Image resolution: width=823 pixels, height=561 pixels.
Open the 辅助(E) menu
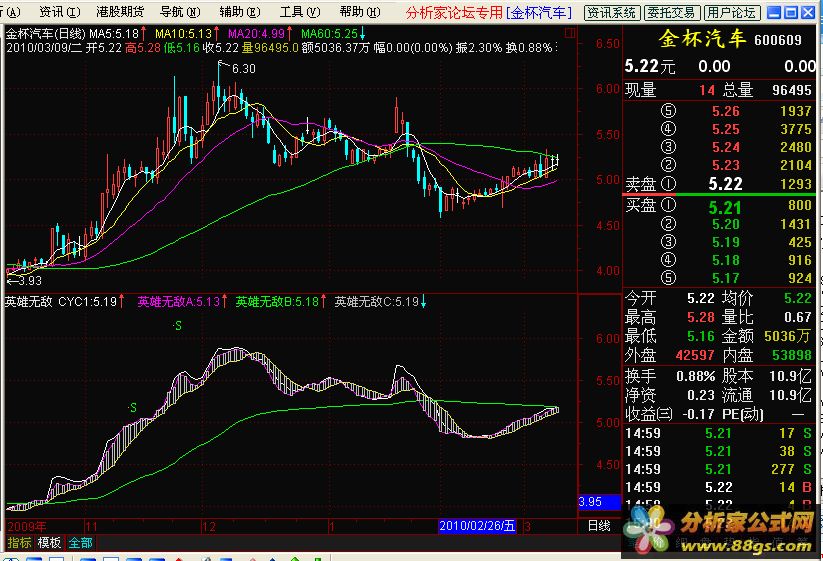240,12
